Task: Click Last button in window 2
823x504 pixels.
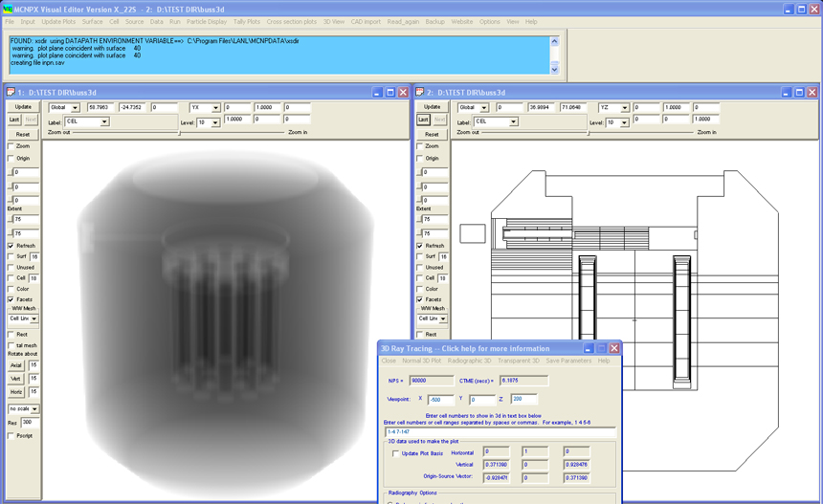Action: (423, 120)
